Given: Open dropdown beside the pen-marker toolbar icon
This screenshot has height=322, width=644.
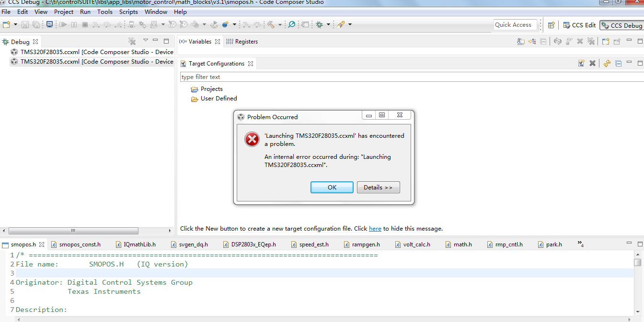Looking at the screenshot, I should click(x=350, y=24).
